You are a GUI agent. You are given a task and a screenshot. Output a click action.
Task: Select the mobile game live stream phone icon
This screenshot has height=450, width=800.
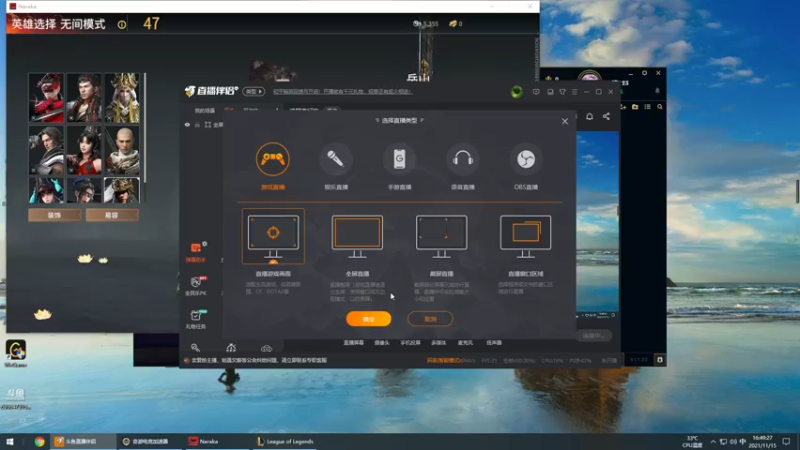click(399, 159)
